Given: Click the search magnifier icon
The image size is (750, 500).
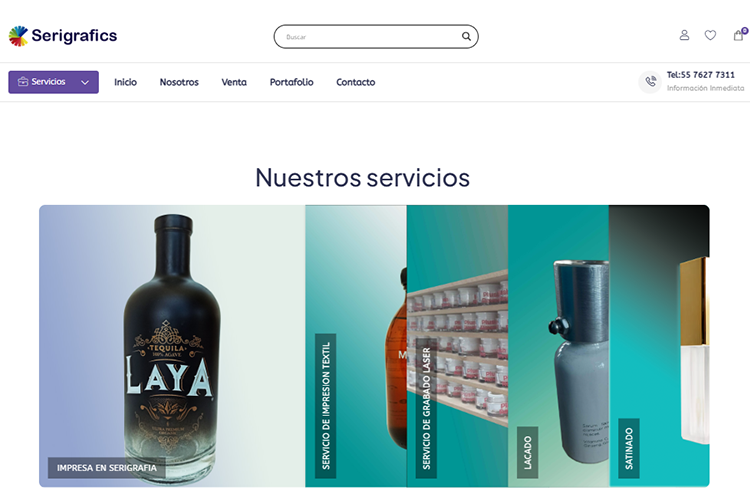Looking at the screenshot, I should (466, 36).
